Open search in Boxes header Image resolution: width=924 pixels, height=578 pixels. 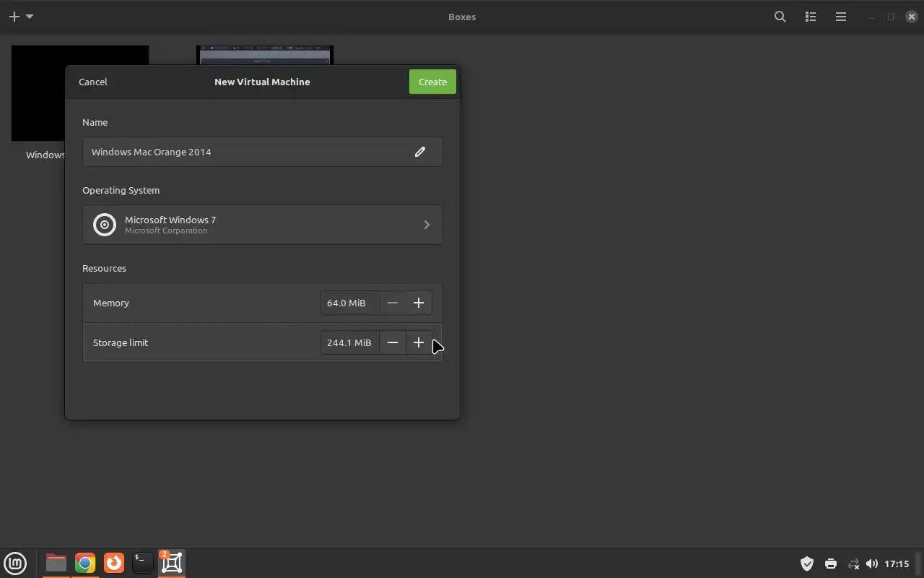[x=780, y=17]
